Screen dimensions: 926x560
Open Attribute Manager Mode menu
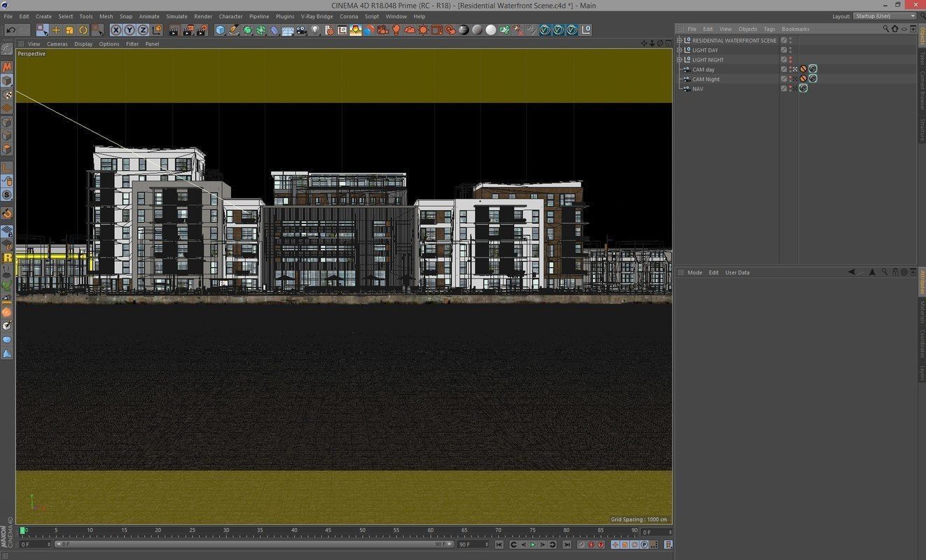695,272
